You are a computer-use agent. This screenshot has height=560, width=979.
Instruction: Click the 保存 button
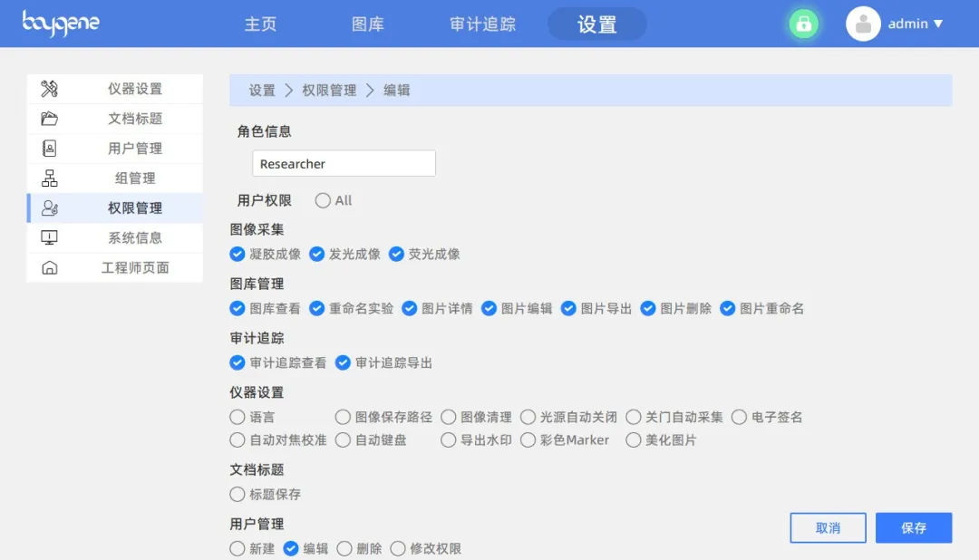pos(914,527)
